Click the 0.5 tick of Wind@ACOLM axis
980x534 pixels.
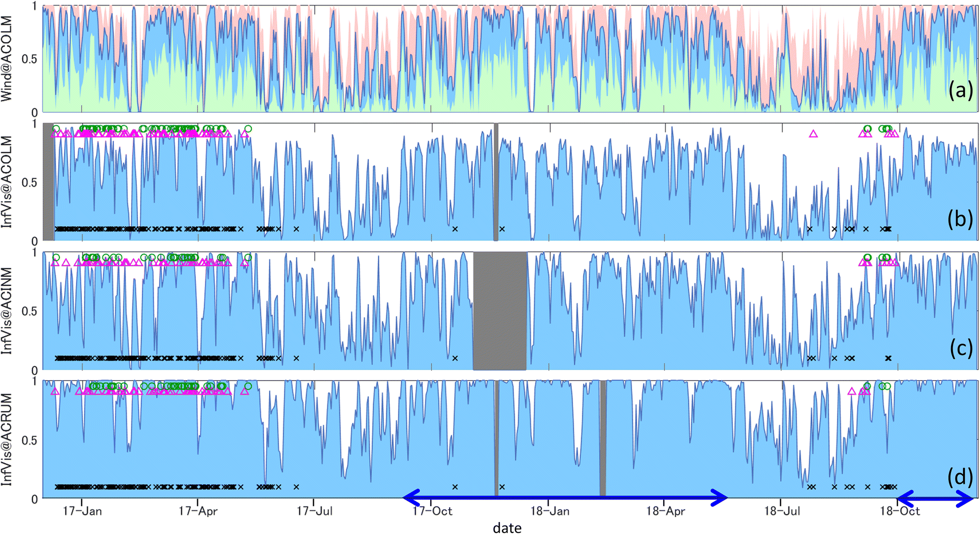click(x=29, y=59)
